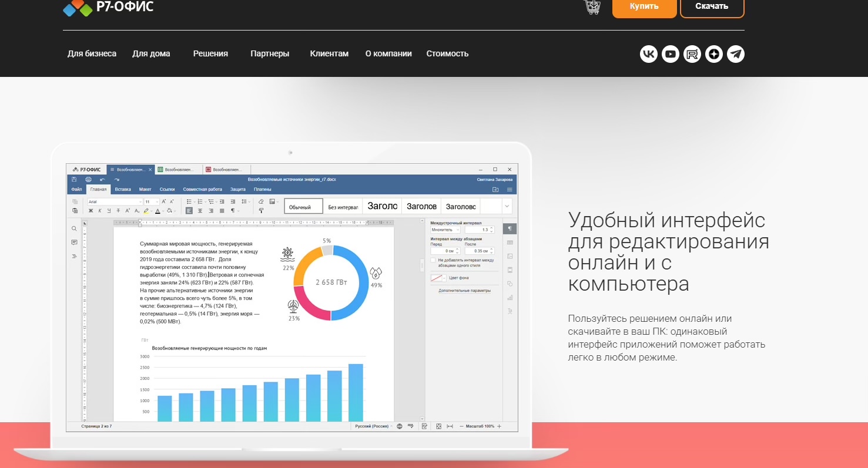Click the fit to page icon
868x468 pixels.
[438, 426]
